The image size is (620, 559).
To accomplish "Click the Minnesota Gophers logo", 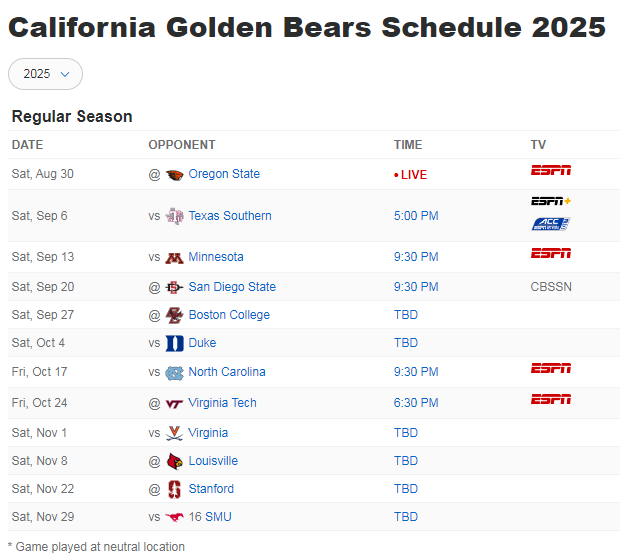I will tap(174, 257).
